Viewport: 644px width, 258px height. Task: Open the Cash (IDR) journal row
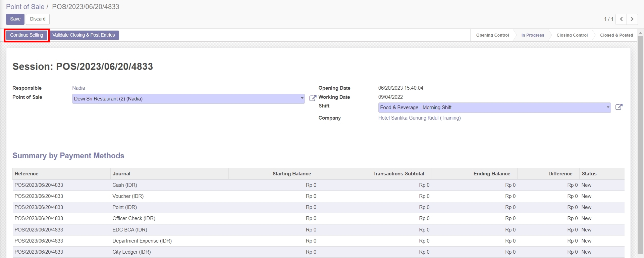(318, 185)
